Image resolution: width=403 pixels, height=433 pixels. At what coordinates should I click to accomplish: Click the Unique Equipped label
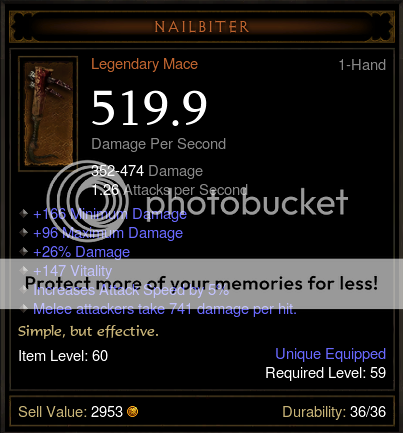click(330, 354)
